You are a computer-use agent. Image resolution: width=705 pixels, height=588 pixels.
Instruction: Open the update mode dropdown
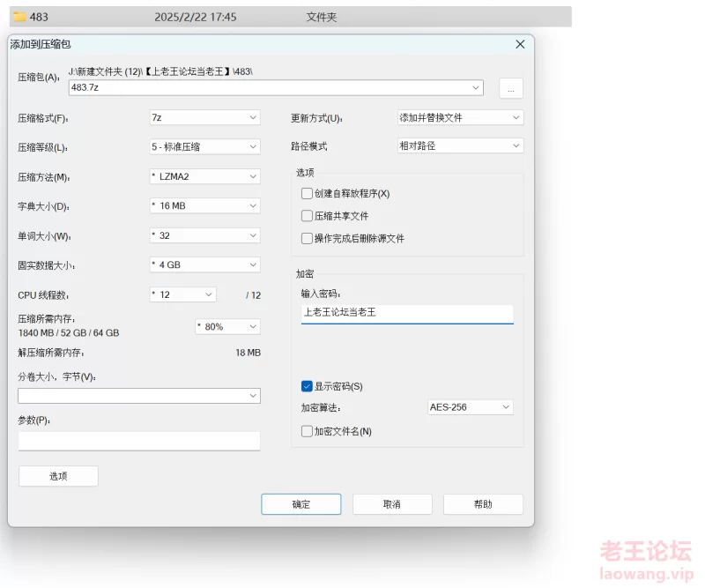coord(460,117)
